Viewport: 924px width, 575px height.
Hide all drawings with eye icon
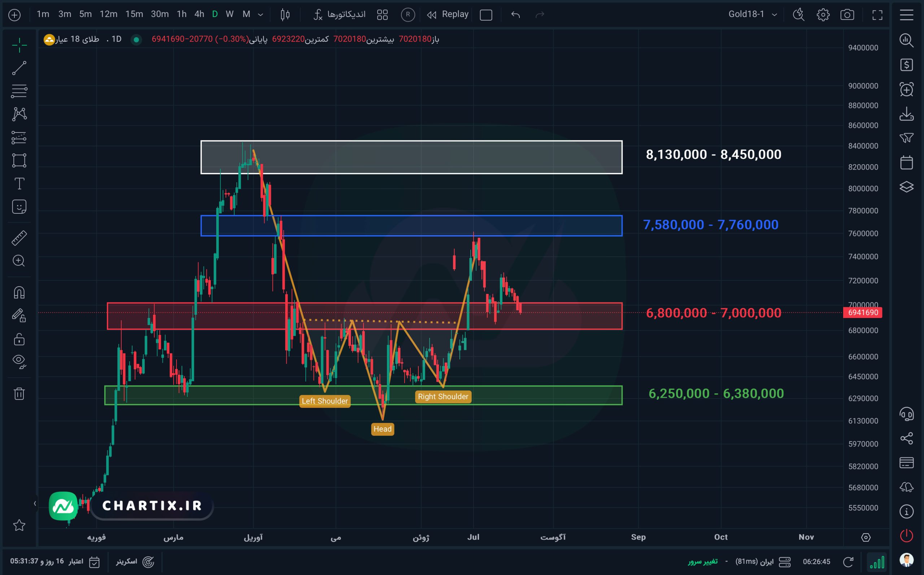(x=19, y=361)
